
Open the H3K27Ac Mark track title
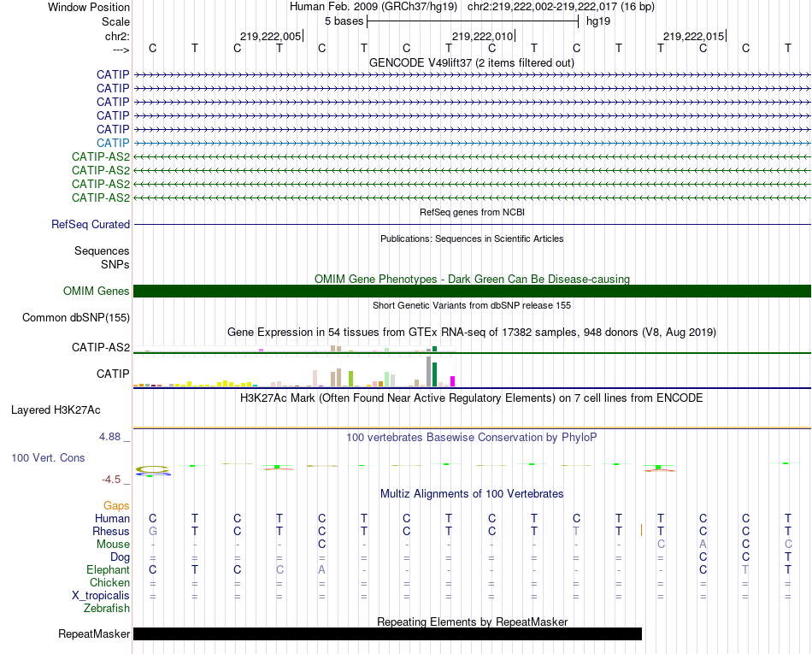471,398
